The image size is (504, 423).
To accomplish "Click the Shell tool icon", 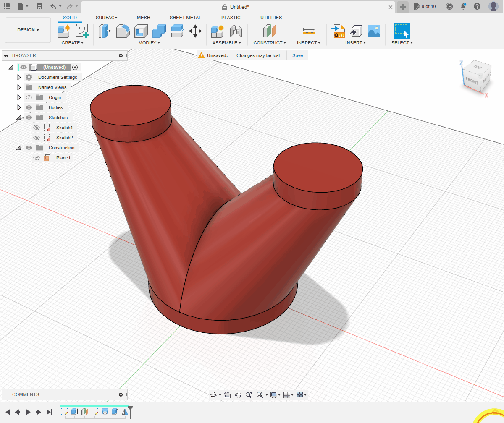I will pos(141,31).
